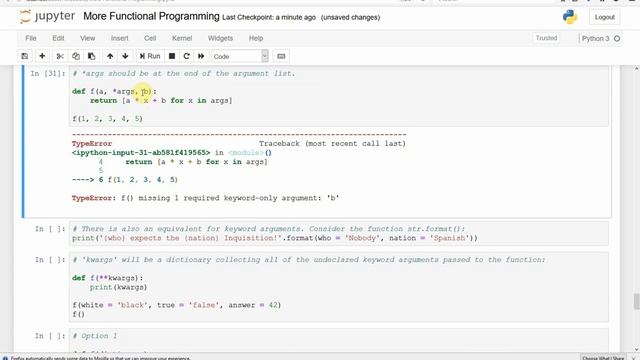Open the cell type Code dropdown
The height and width of the screenshot is (360, 640).
[x=240, y=56]
